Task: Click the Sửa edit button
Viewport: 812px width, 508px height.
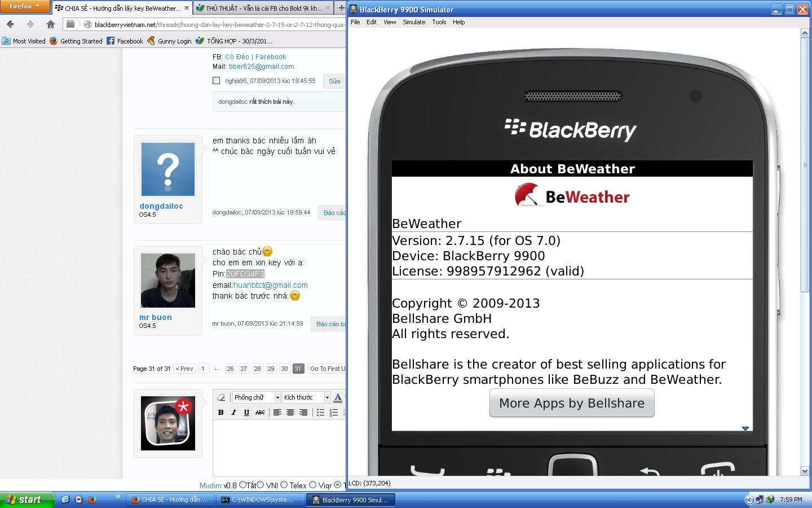Action: click(334, 81)
